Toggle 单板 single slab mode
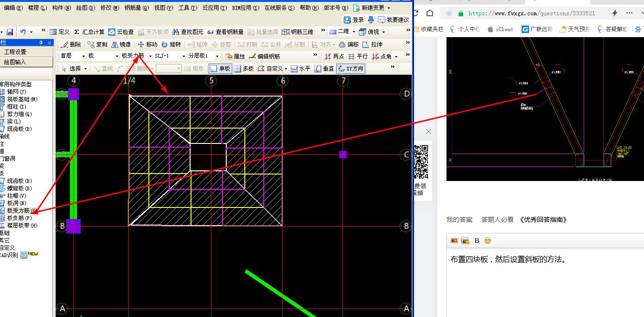Image resolution: width=644 pixels, height=317 pixels. tap(220, 68)
